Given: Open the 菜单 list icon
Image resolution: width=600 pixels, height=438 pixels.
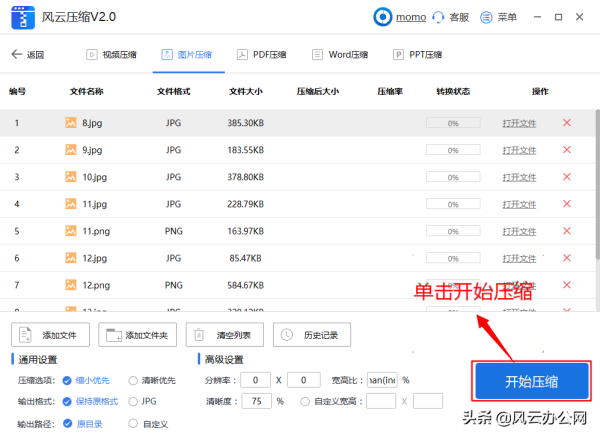Looking at the screenshot, I should [486, 17].
